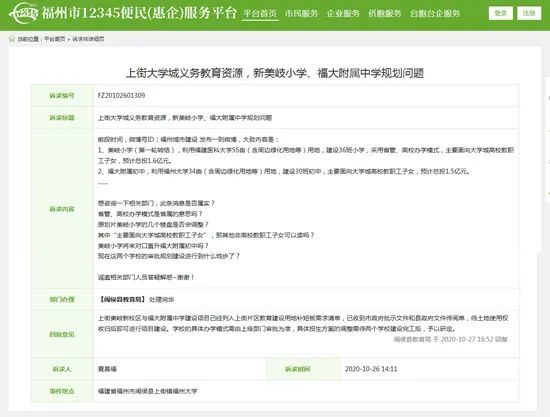Select appeal number FZ20102601309
This screenshot has height=417, width=550.
pos(121,95)
